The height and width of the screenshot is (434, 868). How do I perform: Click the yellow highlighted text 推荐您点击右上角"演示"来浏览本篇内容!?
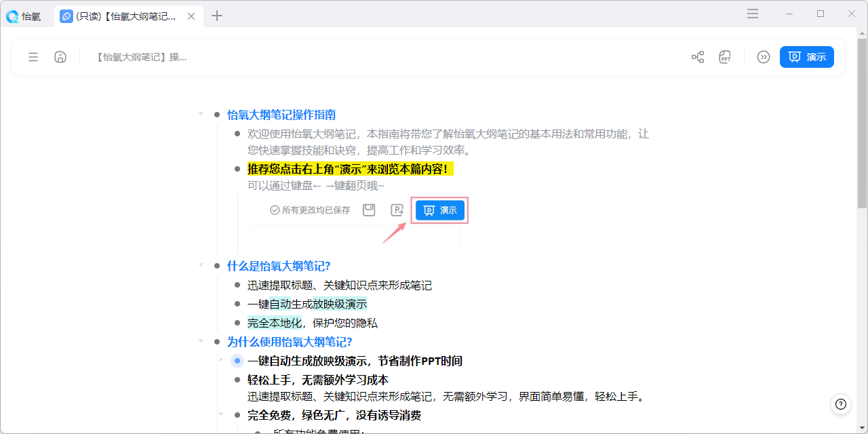tap(350, 169)
